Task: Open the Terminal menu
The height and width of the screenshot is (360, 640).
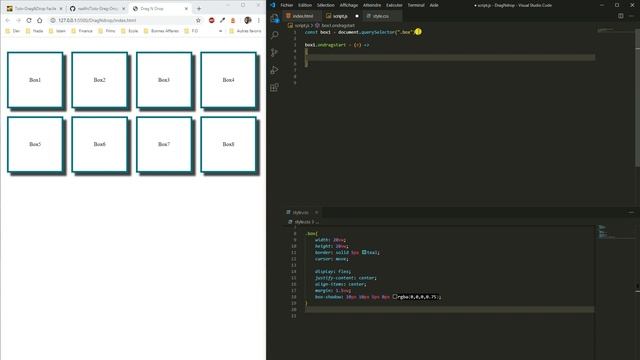Action: point(416,5)
